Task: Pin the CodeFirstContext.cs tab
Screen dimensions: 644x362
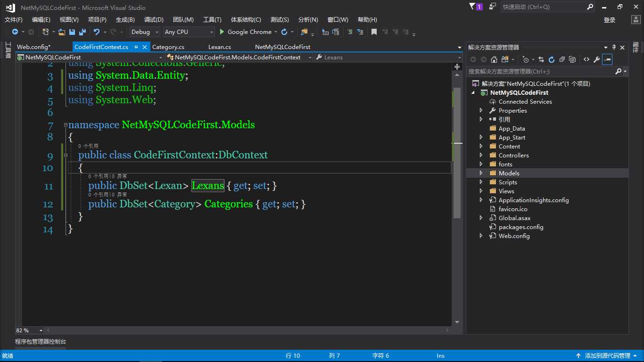Action: pyautogui.click(x=136, y=47)
